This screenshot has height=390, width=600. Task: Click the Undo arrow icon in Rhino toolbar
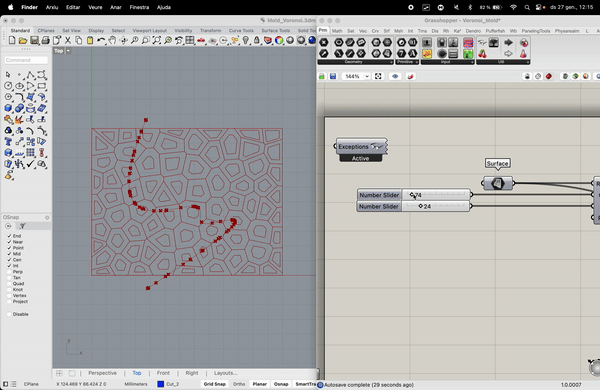pos(101,40)
